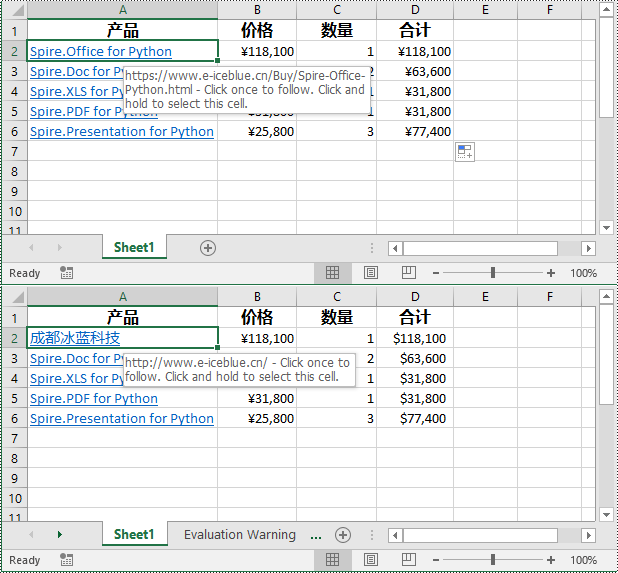Click macro record icon in bottom status bar
The height and width of the screenshot is (573, 618).
click(66, 560)
